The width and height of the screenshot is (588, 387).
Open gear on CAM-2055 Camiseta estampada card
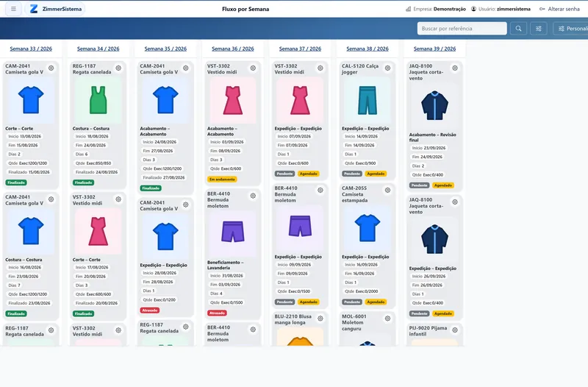click(388, 191)
